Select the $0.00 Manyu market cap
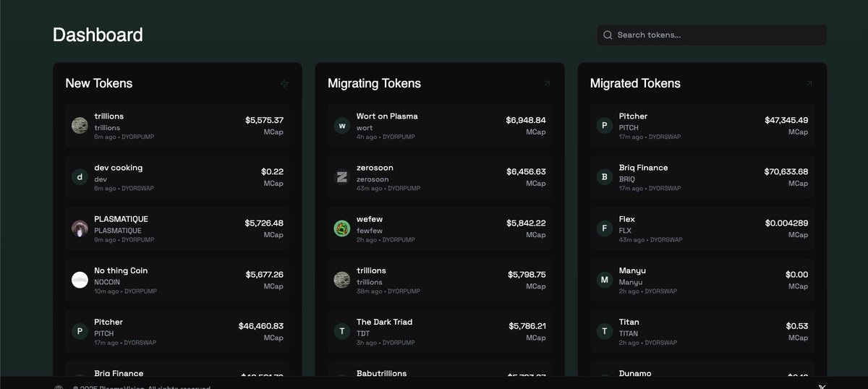The width and height of the screenshot is (868, 389). (x=797, y=274)
